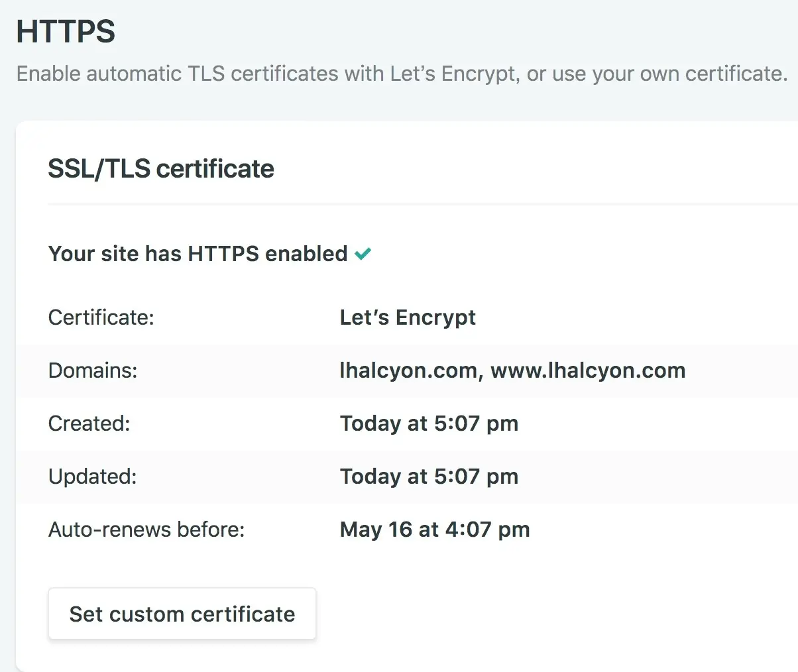Click the SSL/TLS certificate section title

(161, 169)
